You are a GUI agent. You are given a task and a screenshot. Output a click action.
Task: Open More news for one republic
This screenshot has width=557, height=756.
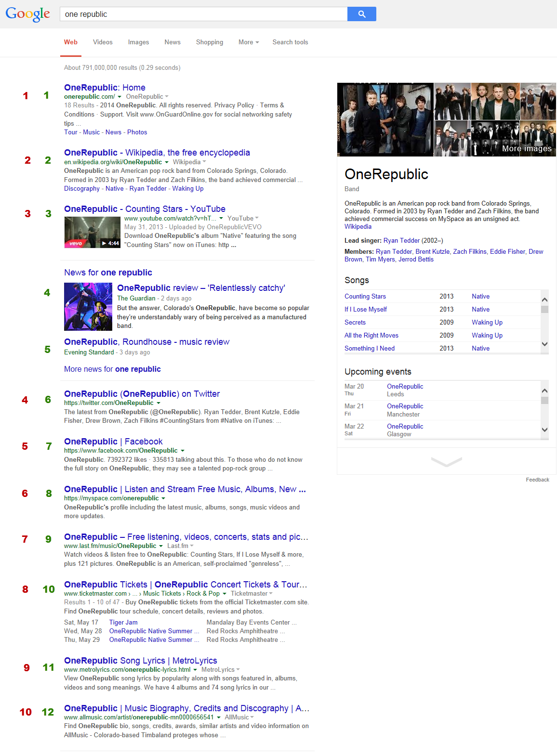112,369
